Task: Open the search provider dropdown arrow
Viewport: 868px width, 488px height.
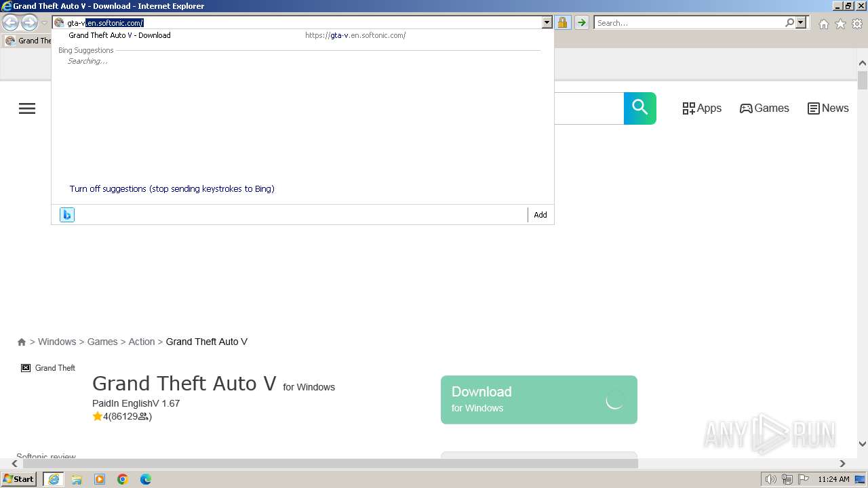Action: [801, 22]
